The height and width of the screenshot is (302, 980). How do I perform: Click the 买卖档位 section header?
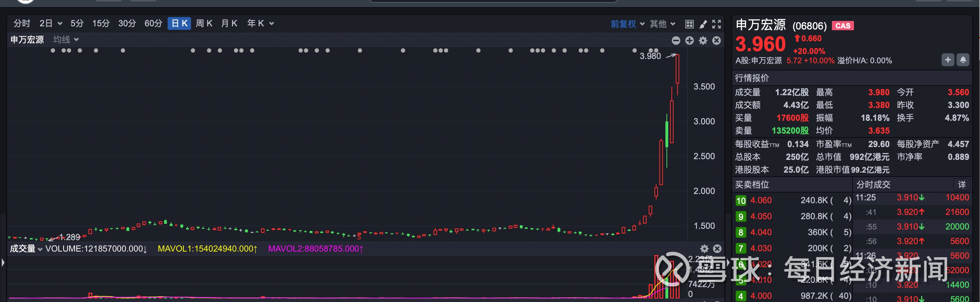click(752, 185)
